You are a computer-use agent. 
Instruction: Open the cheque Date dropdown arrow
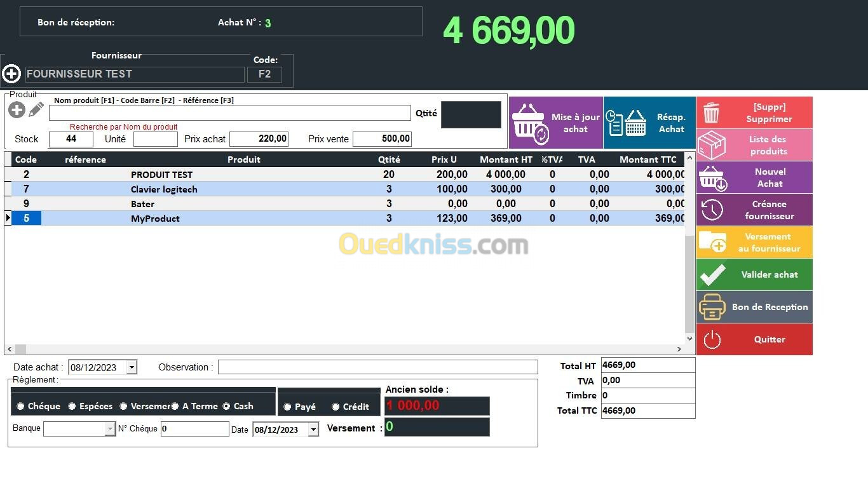tap(313, 430)
